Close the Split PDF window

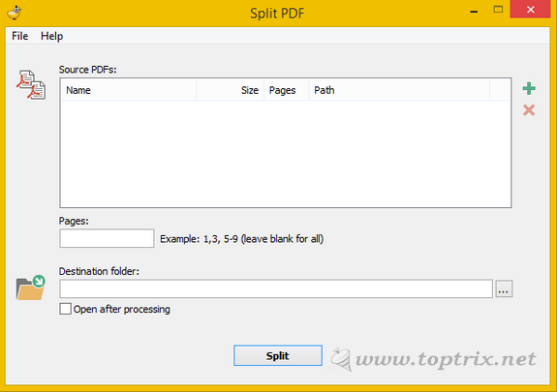coord(530,10)
